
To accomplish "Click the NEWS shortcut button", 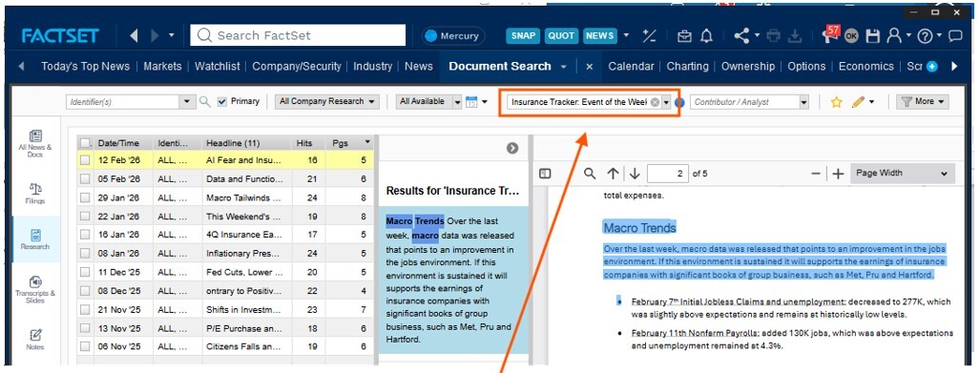I will [x=599, y=35].
